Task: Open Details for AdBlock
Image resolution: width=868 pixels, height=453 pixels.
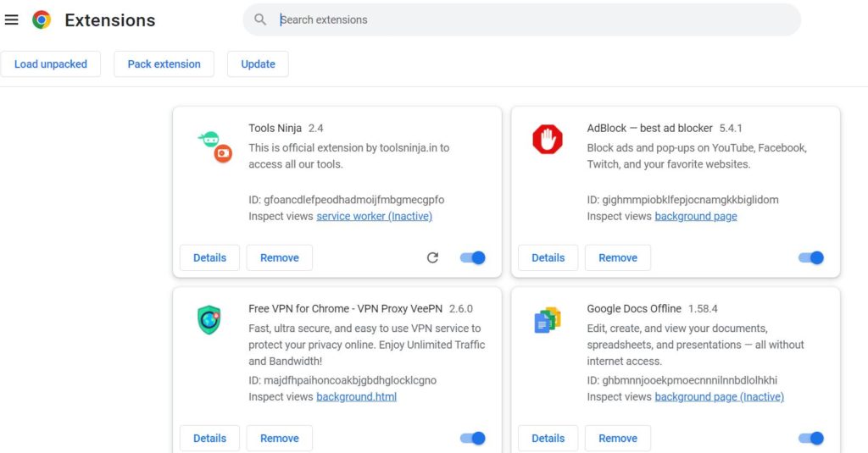Action: click(x=548, y=257)
